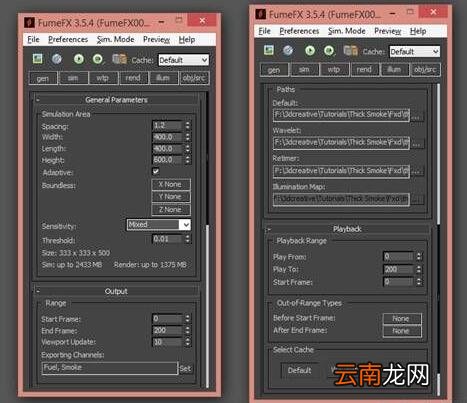Click continue simulation icon in left window toolbar
Image resolution: width=467 pixels, height=403 pixels.
98,59
